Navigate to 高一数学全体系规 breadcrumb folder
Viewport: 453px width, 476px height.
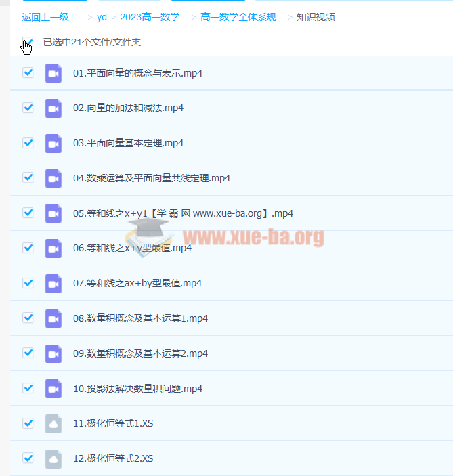coord(242,18)
